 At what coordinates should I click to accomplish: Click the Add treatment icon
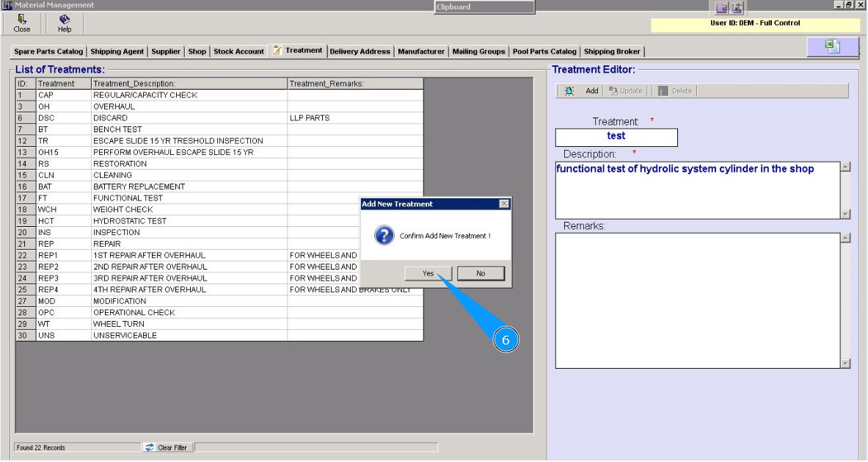[x=569, y=91]
